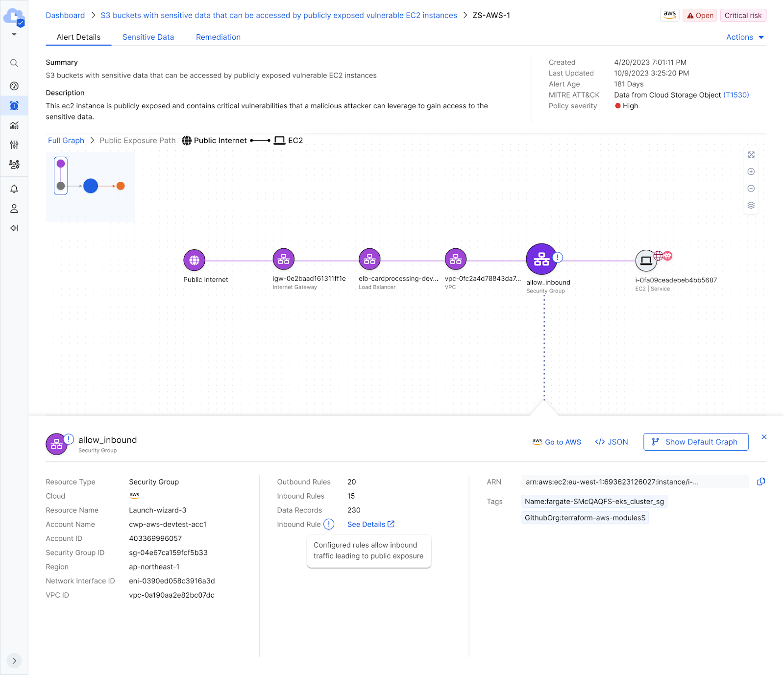
Task: Click the Go to AWS link
Action: [557, 442]
